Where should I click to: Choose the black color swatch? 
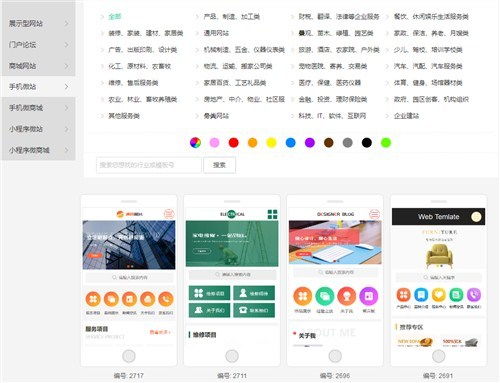(x=367, y=143)
